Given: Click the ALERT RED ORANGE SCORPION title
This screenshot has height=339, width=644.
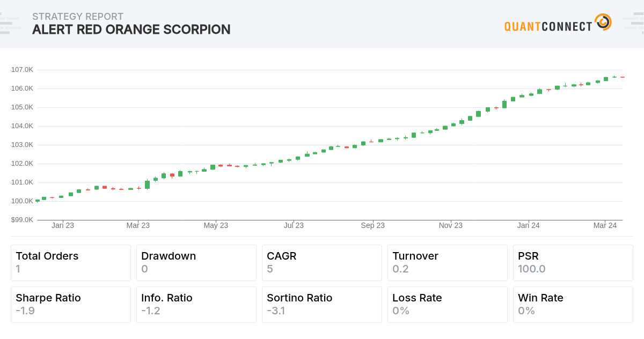Looking at the screenshot, I should coord(131,30).
